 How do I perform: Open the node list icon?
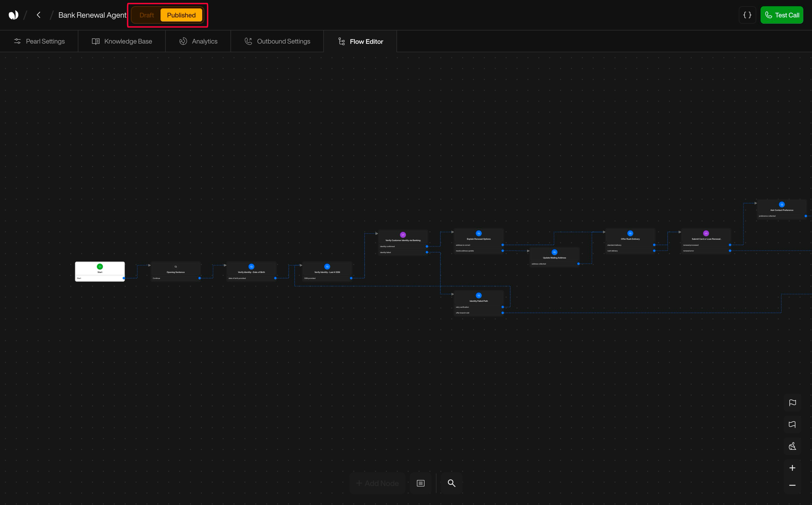tap(420, 483)
